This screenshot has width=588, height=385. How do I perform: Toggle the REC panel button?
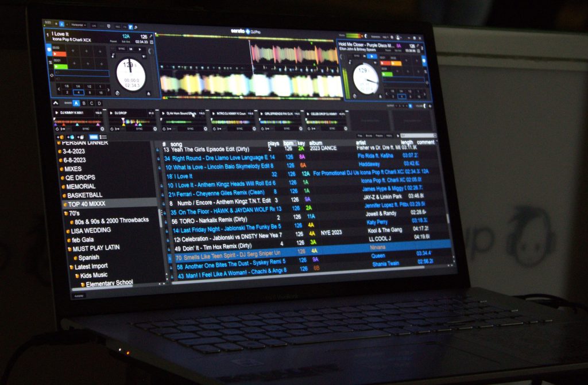click(117, 26)
